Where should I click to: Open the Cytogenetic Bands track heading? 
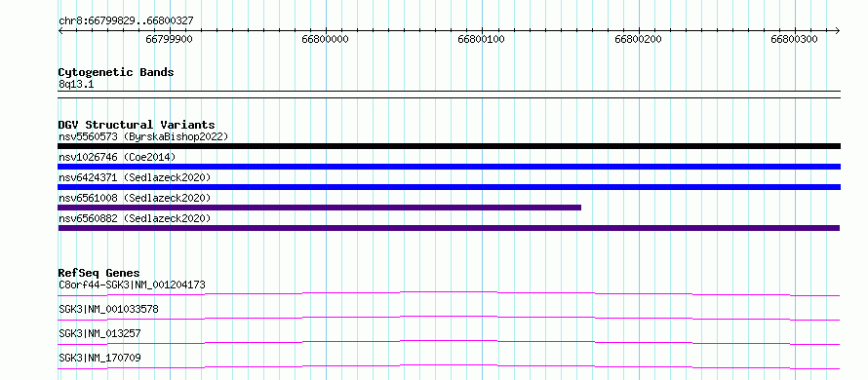[x=116, y=72]
